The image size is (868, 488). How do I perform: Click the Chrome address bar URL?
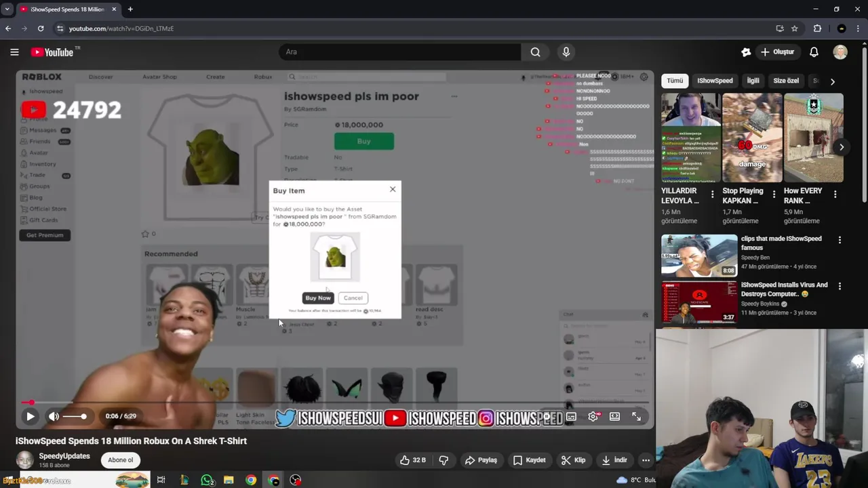(121, 28)
